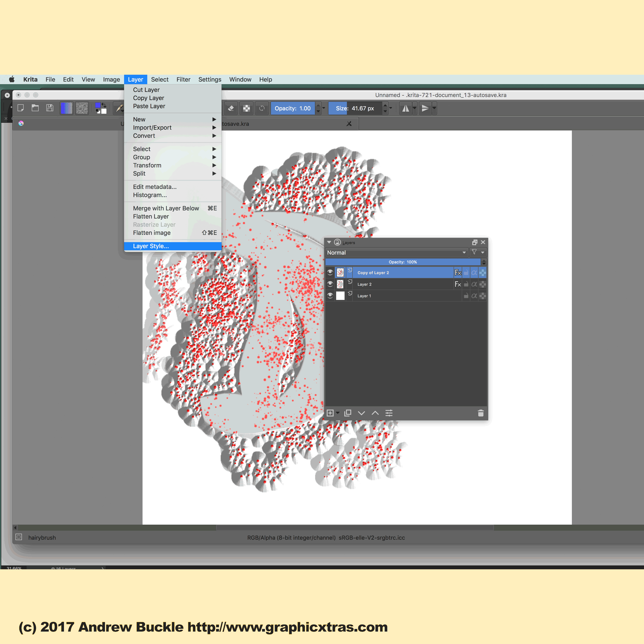This screenshot has width=644, height=644.
Task: Lock the Copy of Layer 2
Action: click(466, 273)
